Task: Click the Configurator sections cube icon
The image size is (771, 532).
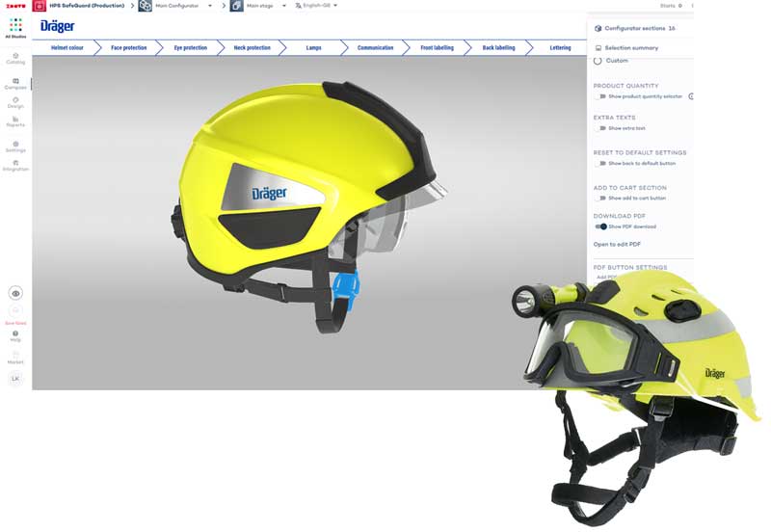Action: (598, 29)
